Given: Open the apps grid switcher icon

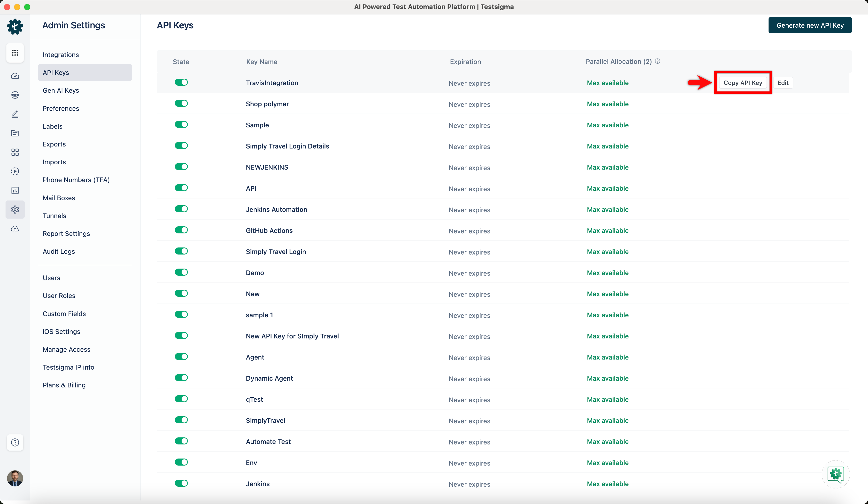Looking at the screenshot, I should (x=15, y=53).
